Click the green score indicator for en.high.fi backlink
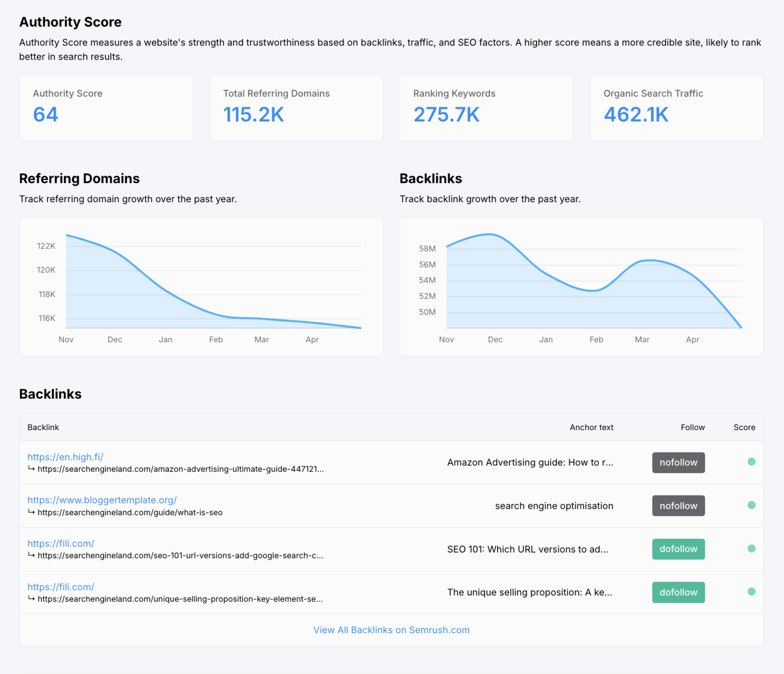Viewport: 784px width, 674px height. 751,462
